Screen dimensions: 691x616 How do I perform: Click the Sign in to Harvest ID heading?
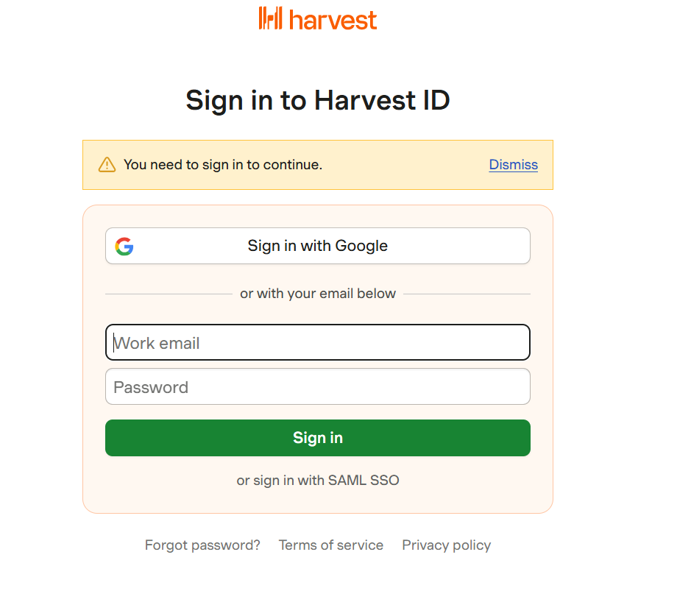(317, 100)
